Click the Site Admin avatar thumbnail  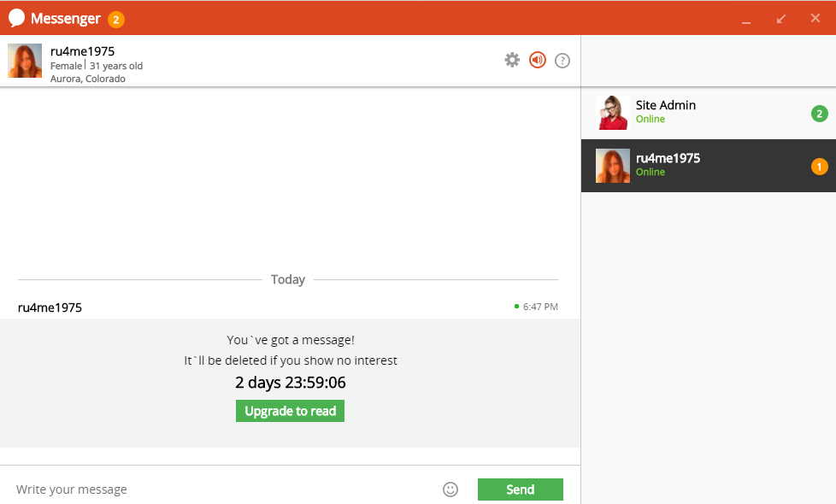(x=613, y=113)
